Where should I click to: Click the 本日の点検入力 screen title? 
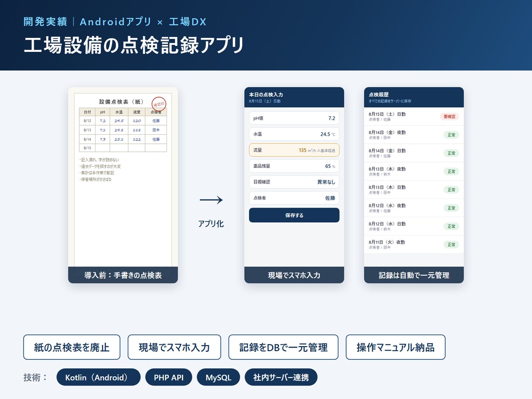click(266, 94)
